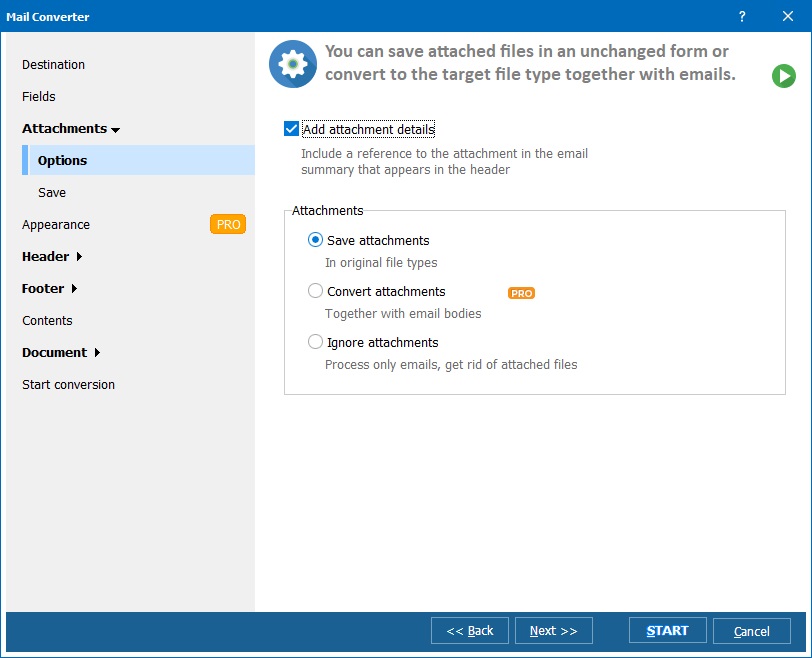Click the green play arrow icon
The height and width of the screenshot is (658, 812).
783,76
